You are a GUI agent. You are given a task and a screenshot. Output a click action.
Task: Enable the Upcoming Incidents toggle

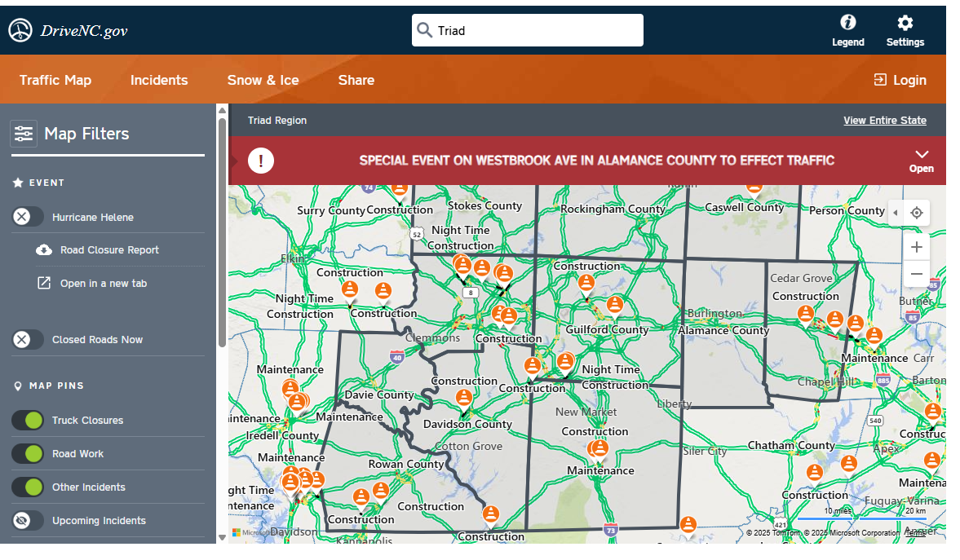tap(28, 520)
